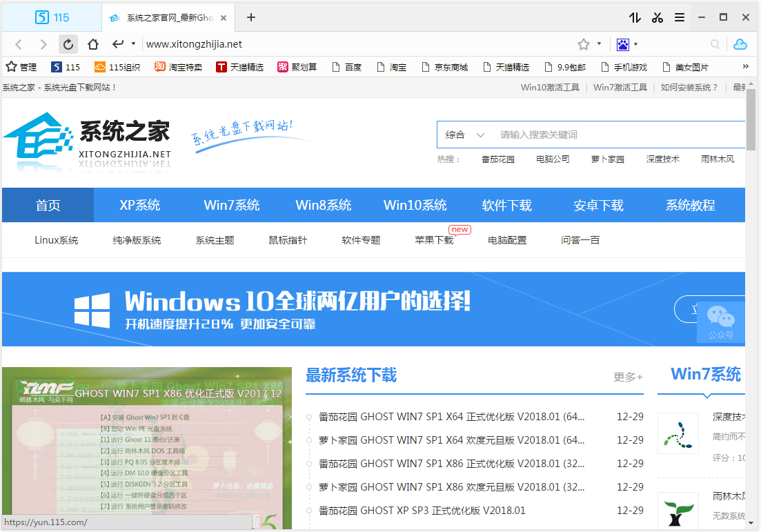
Task: Open the 如何安装系统？ link
Action: pos(689,88)
